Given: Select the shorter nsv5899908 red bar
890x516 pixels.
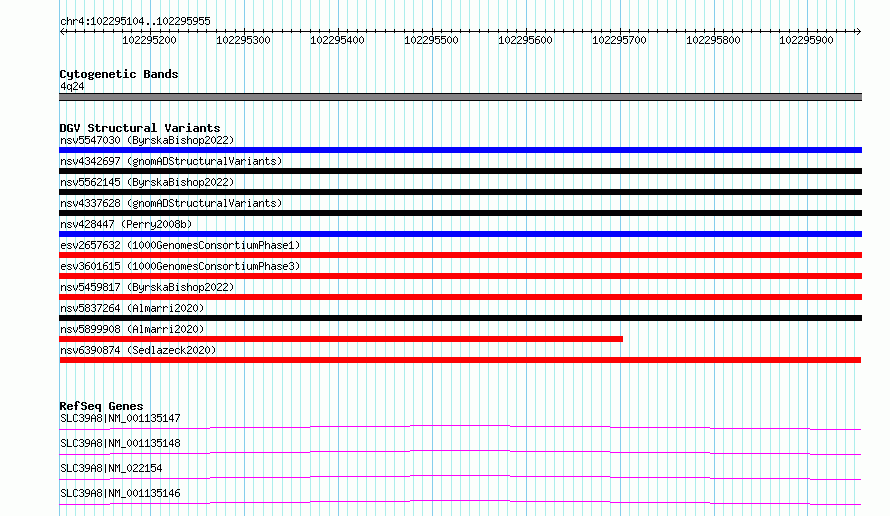Looking at the screenshot, I should coord(341,339).
